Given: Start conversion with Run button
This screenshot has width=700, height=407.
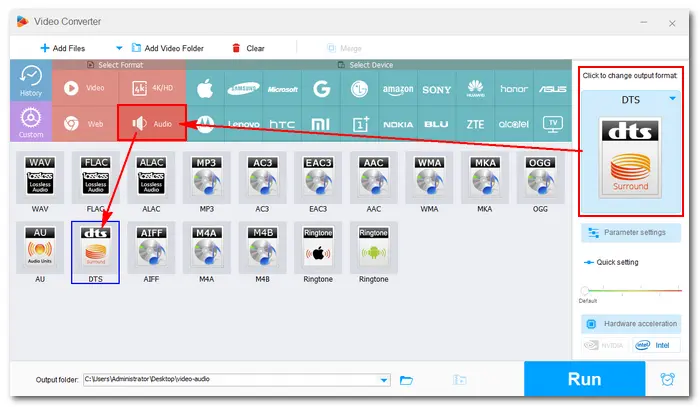Looking at the screenshot, I should (584, 379).
